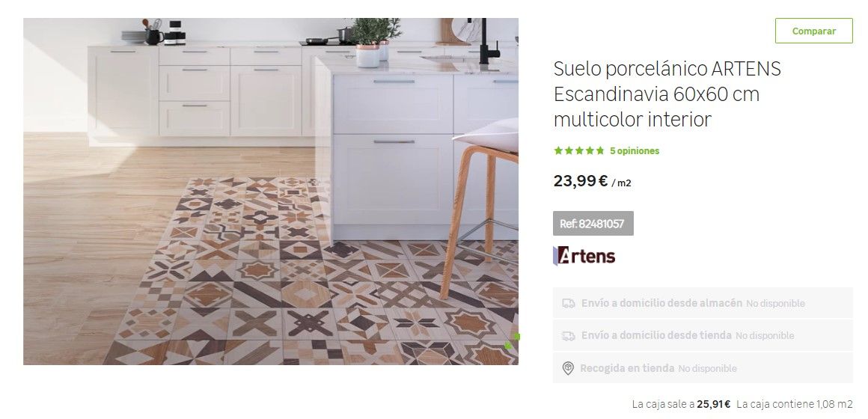Image resolution: width=868 pixels, height=419 pixels.
Task: Open the kitchen floor product photo
Action: 271,192
